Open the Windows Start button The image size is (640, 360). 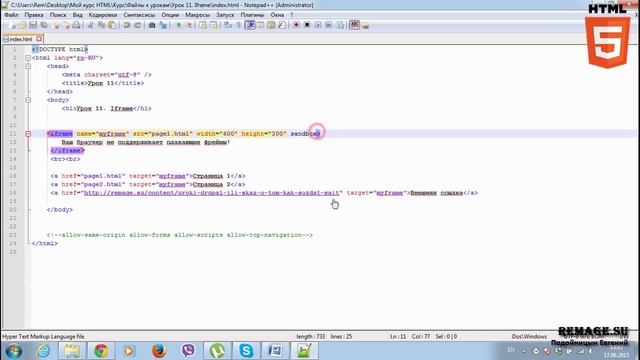coord(13,351)
